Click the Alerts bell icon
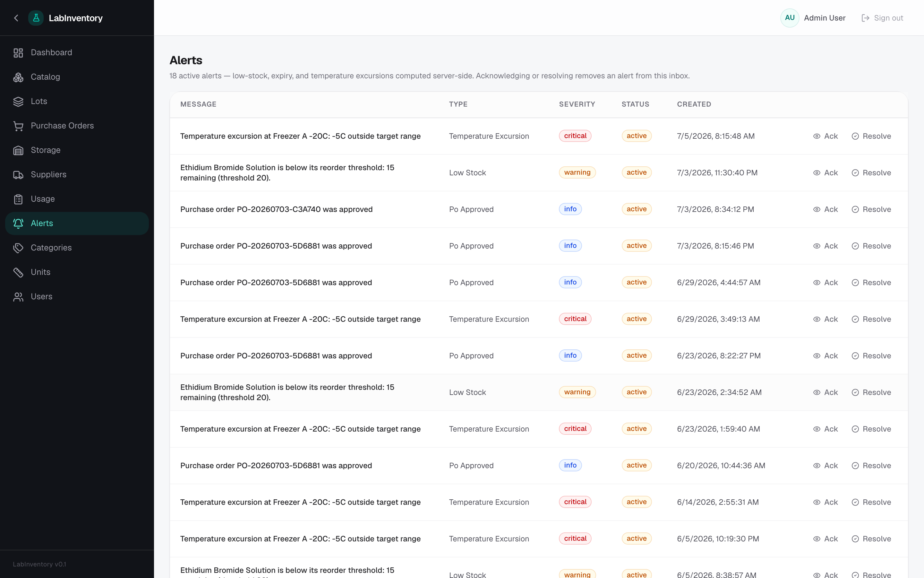This screenshot has height=578, width=924. pyautogui.click(x=18, y=223)
